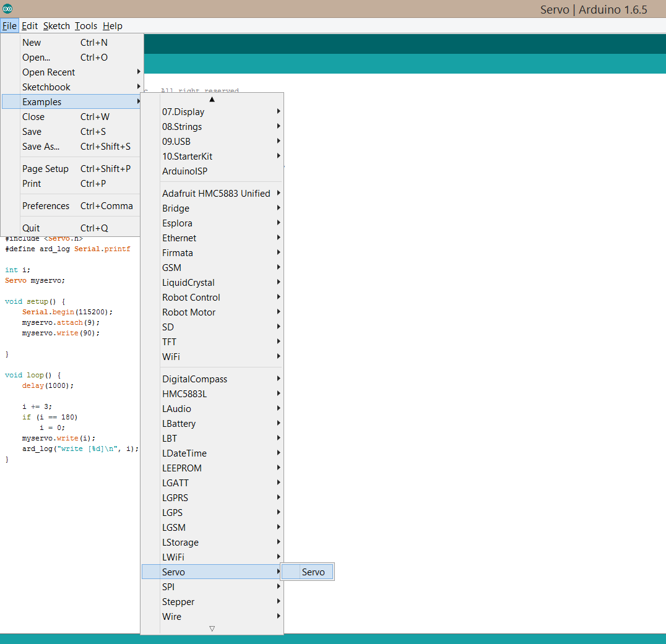Image resolution: width=666 pixels, height=644 pixels.
Task: Open the Servo example sketch in flyout
Action: point(308,572)
